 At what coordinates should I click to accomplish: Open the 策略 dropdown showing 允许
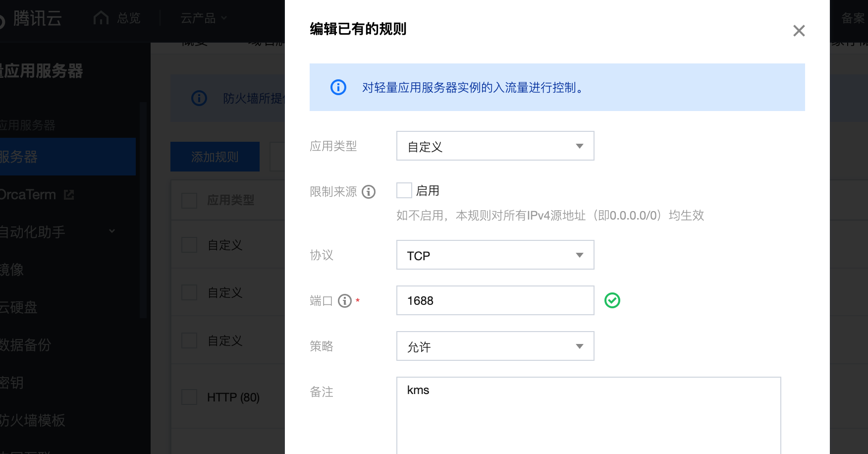[x=495, y=346]
